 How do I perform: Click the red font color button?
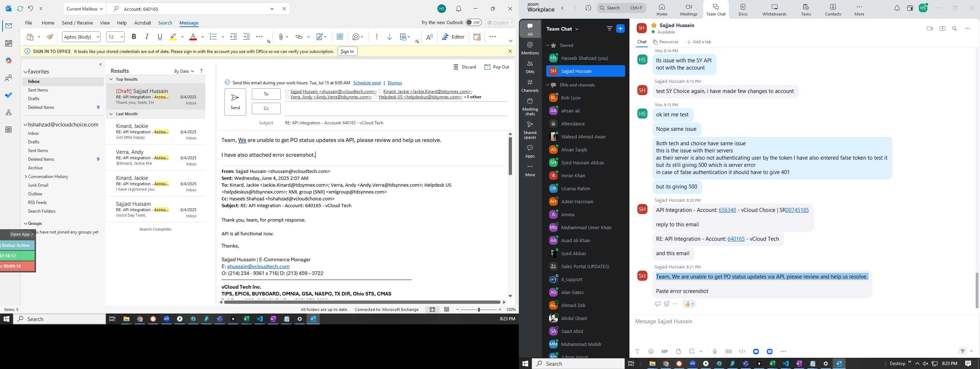pyautogui.click(x=193, y=36)
